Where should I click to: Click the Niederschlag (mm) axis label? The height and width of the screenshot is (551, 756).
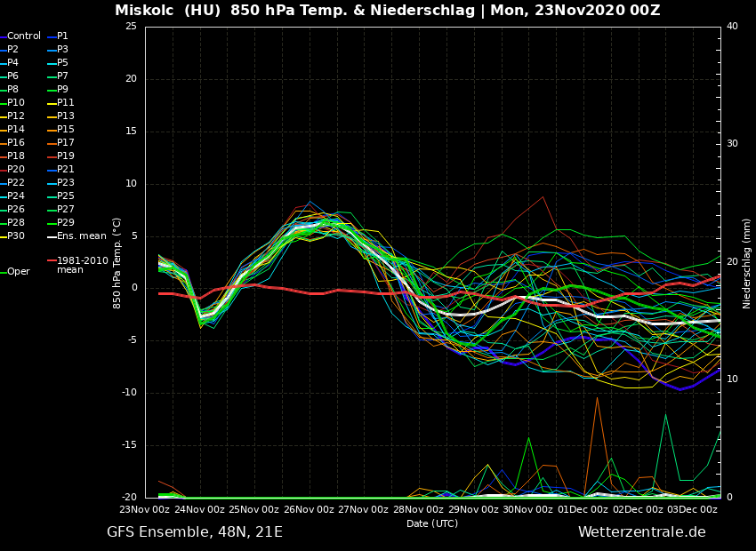click(x=747, y=263)
